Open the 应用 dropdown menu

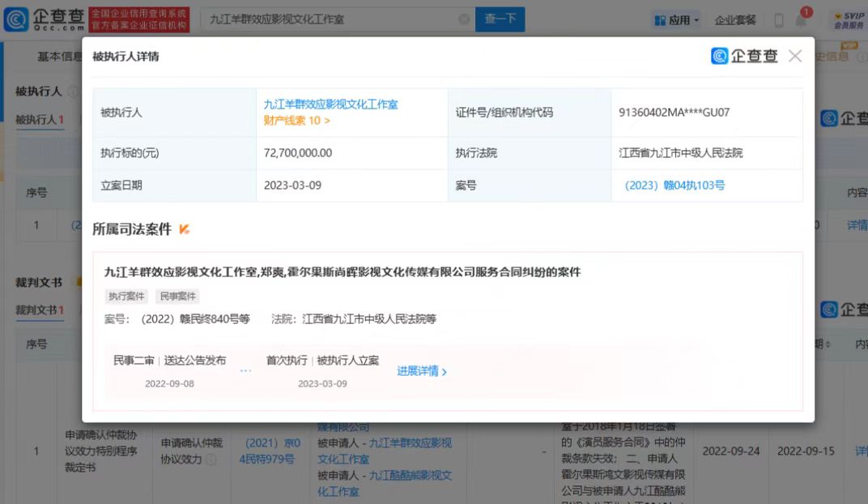tap(676, 20)
